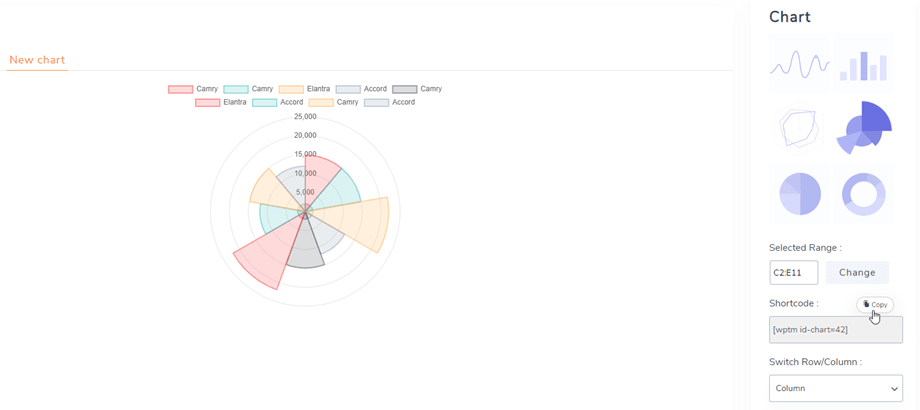Choose the radar chart type icon
Screen dimensions: 920x410
point(799,129)
